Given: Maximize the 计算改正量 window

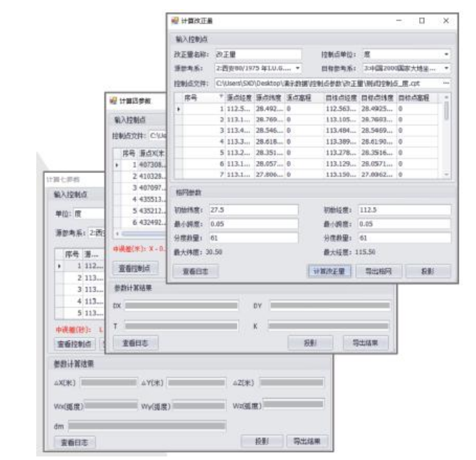Looking at the screenshot, I should pos(422,22).
